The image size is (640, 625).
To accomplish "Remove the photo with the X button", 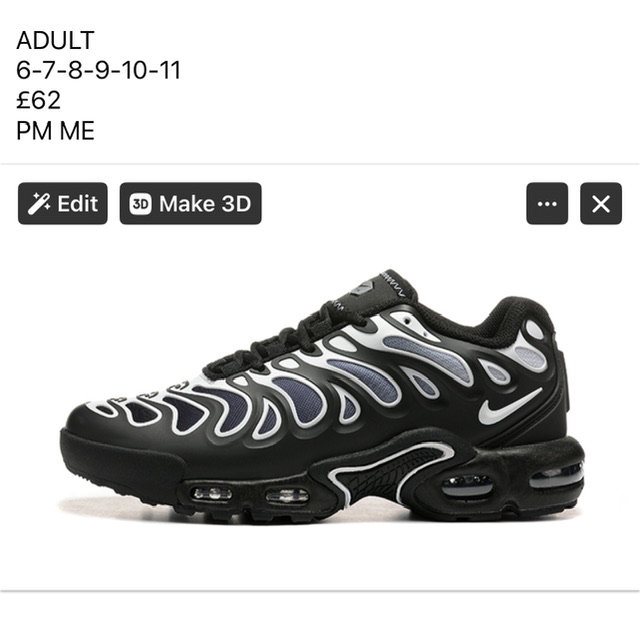I will 601,203.
